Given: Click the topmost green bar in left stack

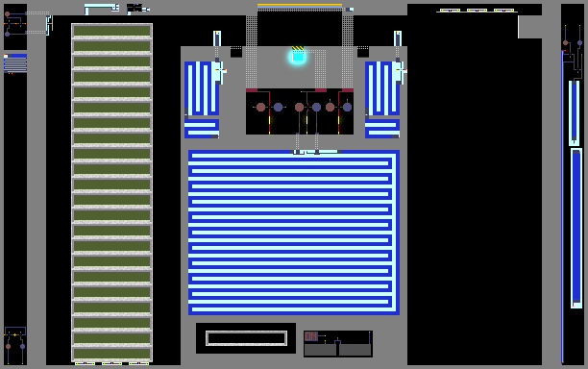Looking at the screenshot, I should (x=111, y=31).
